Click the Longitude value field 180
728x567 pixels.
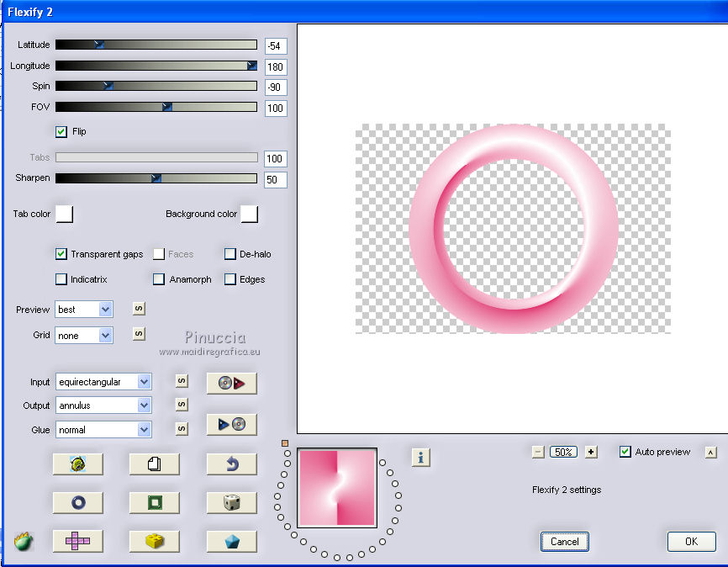point(276,67)
